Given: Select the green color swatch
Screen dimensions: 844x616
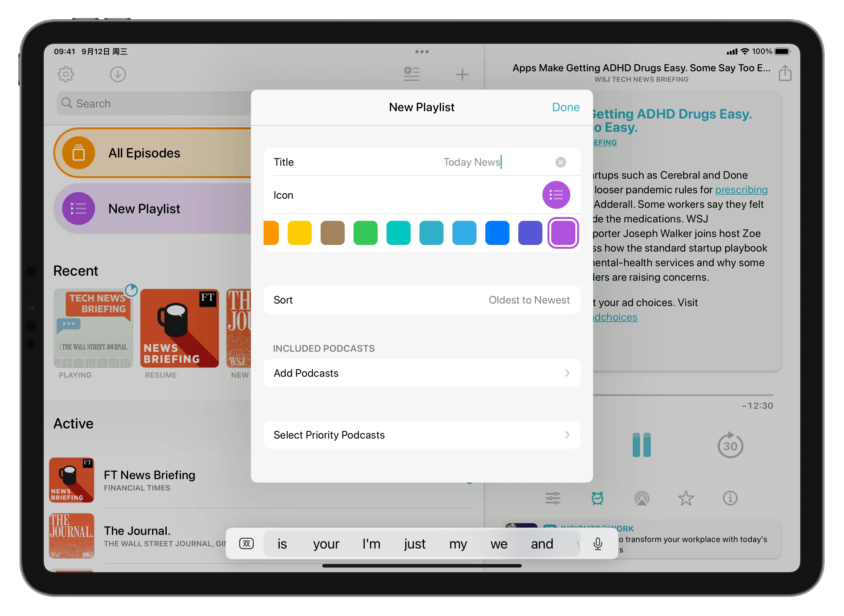Looking at the screenshot, I should point(365,233).
